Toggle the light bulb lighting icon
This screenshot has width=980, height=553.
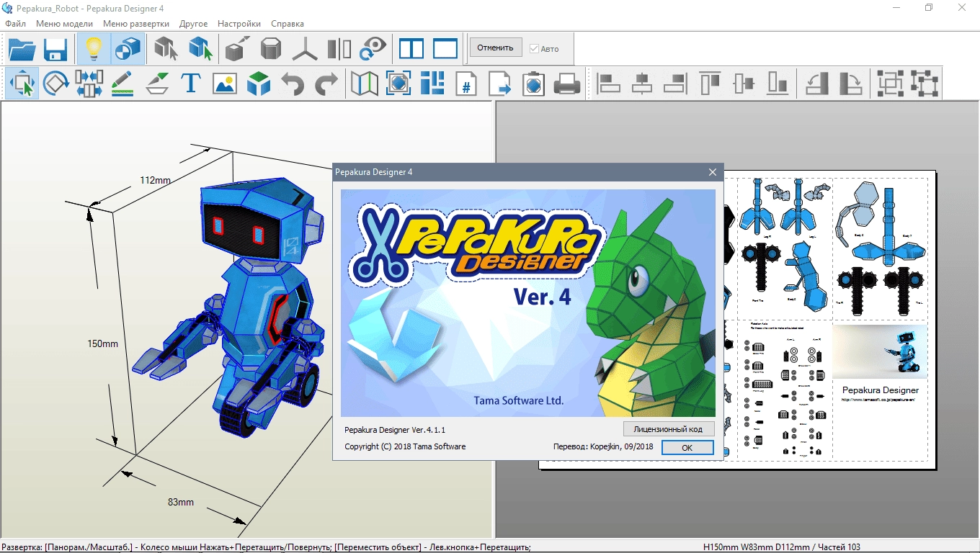coord(94,49)
